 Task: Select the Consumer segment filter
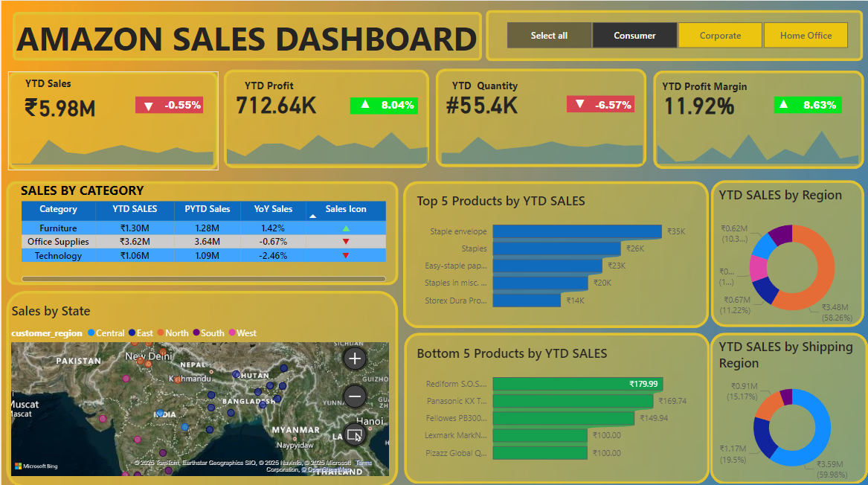pyautogui.click(x=634, y=35)
